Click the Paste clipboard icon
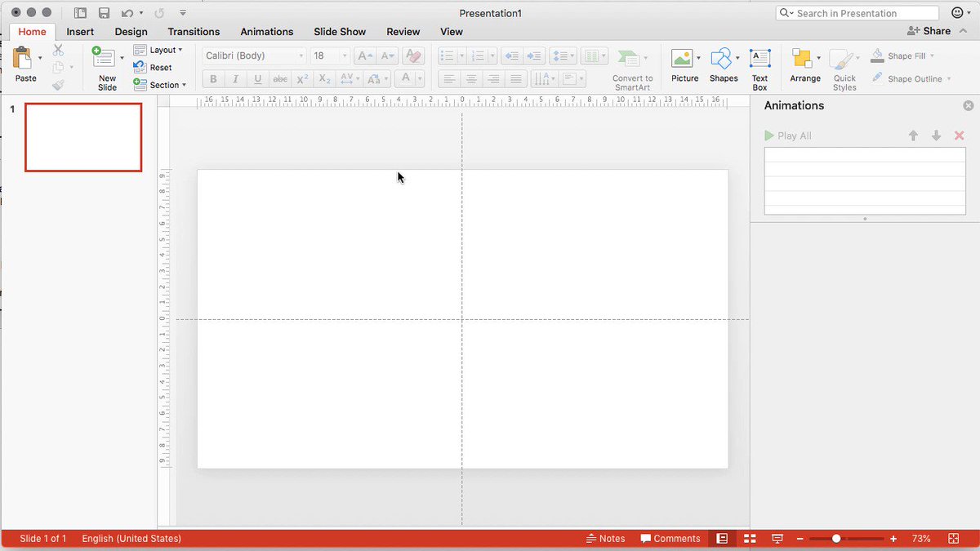This screenshot has height=551, width=980. (x=24, y=58)
